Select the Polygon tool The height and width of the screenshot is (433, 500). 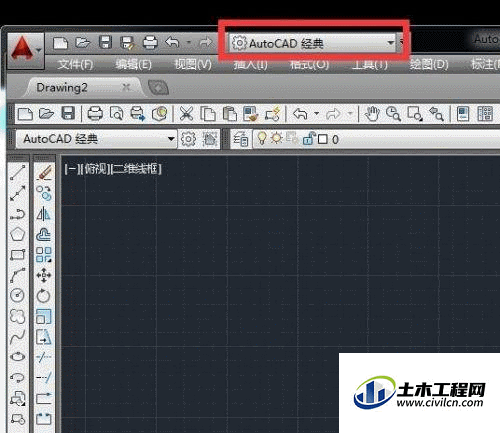coord(18,234)
